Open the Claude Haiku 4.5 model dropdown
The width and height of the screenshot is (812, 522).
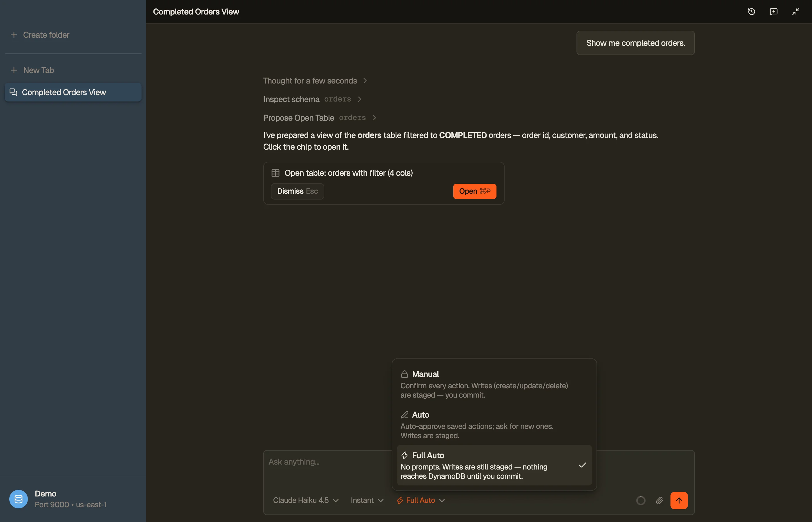[306, 500]
